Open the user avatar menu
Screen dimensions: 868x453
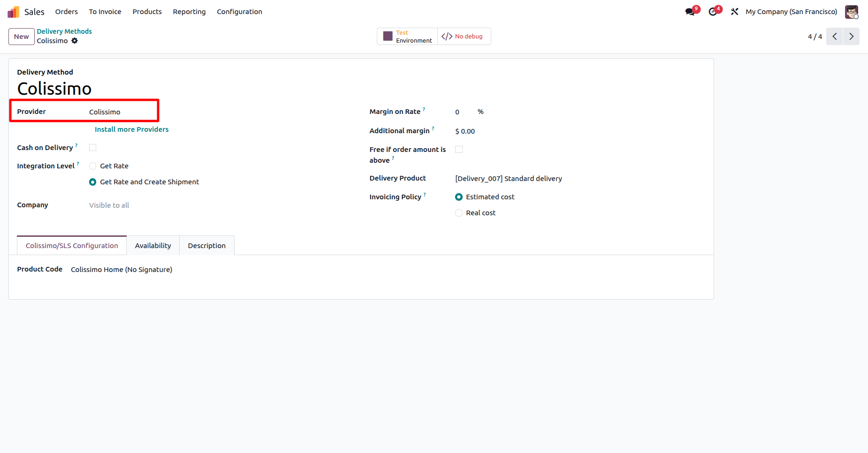[852, 12]
